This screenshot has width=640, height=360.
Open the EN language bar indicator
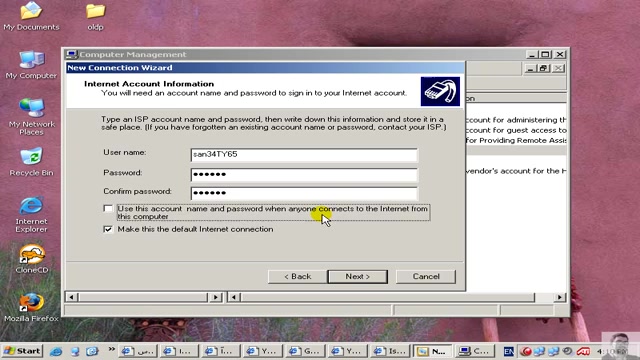pos(509,351)
